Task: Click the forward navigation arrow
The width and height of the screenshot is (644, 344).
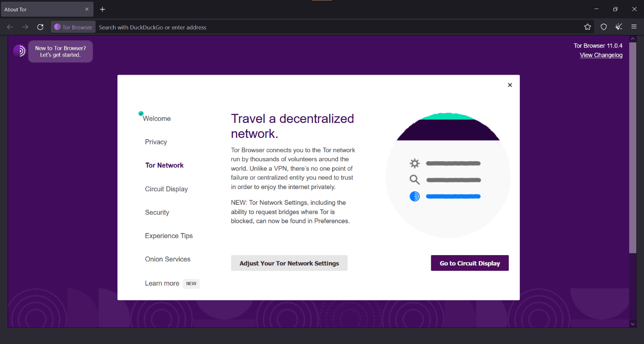Action: point(25,27)
